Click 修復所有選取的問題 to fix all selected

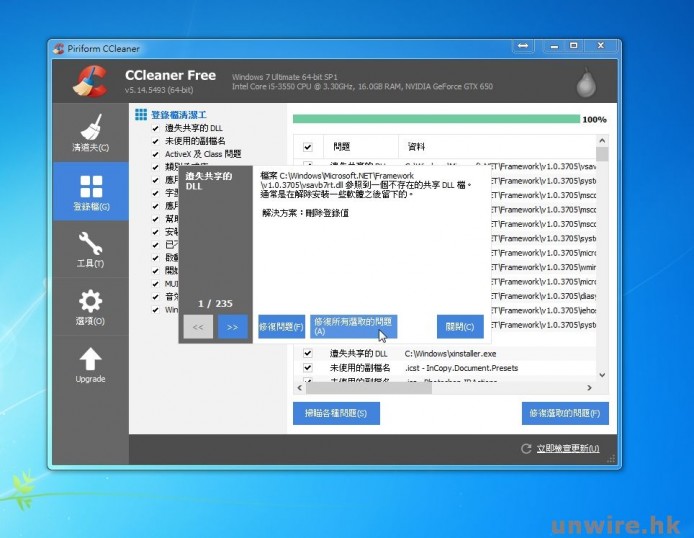[353, 326]
